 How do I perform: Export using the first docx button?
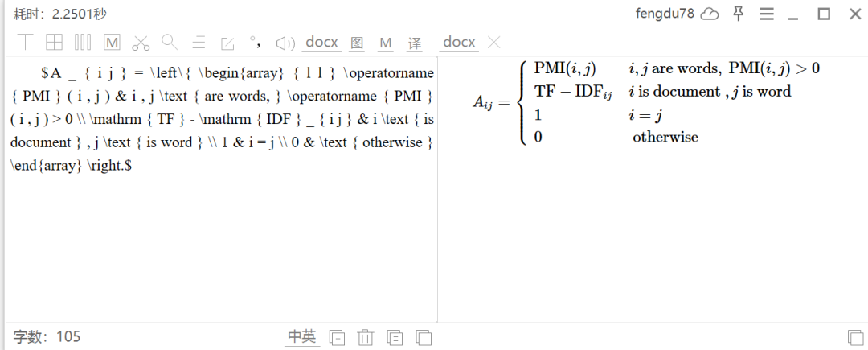(x=321, y=42)
